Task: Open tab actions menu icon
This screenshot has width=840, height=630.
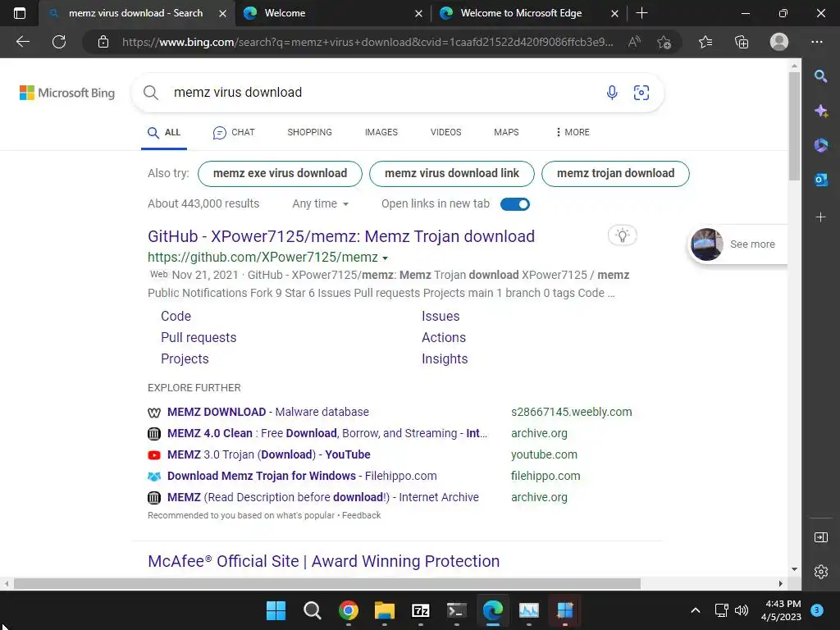Action: tap(20, 13)
